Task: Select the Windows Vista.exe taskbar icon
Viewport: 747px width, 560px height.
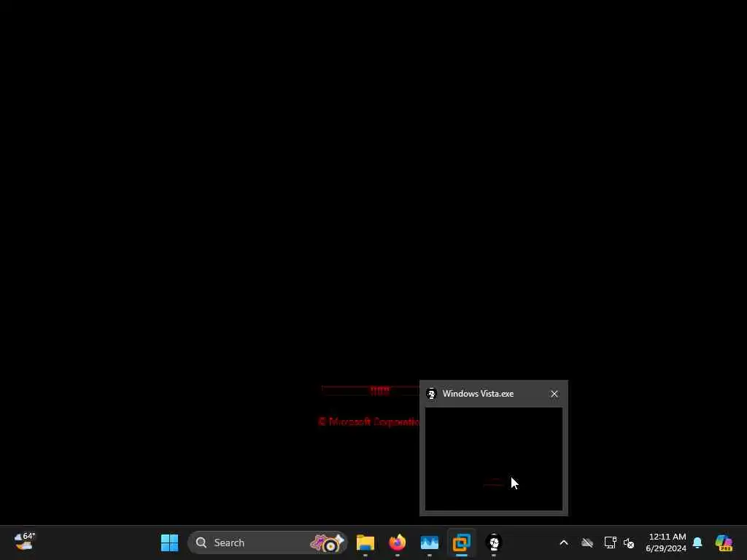Action: (x=494, y=542)
